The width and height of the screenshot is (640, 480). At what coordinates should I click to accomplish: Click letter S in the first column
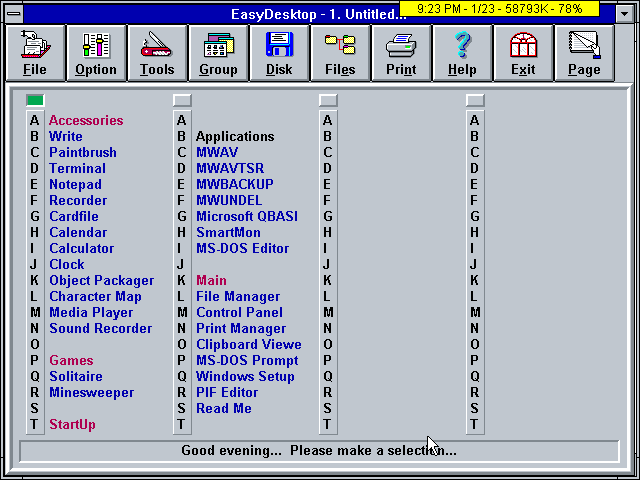pos(34,409)
